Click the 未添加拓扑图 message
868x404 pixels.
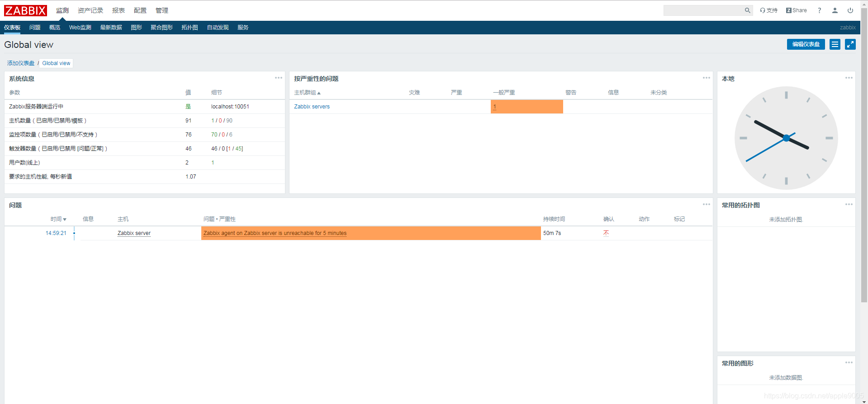(786, 220)
